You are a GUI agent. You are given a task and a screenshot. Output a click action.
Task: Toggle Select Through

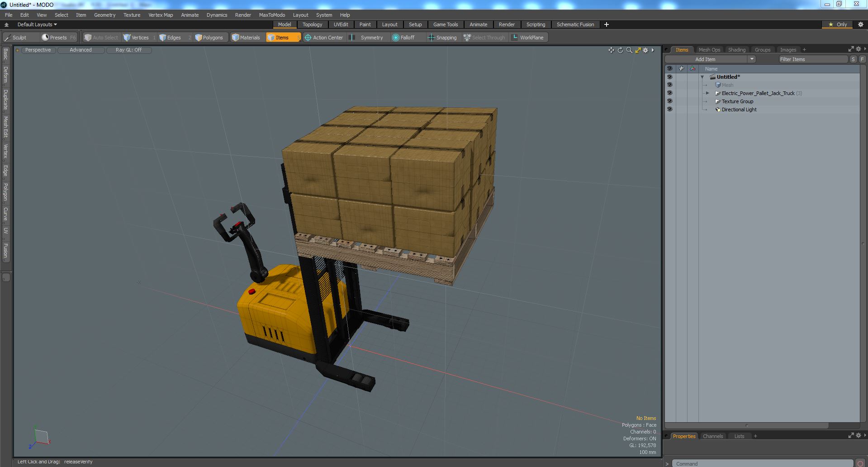coord(484,38)
